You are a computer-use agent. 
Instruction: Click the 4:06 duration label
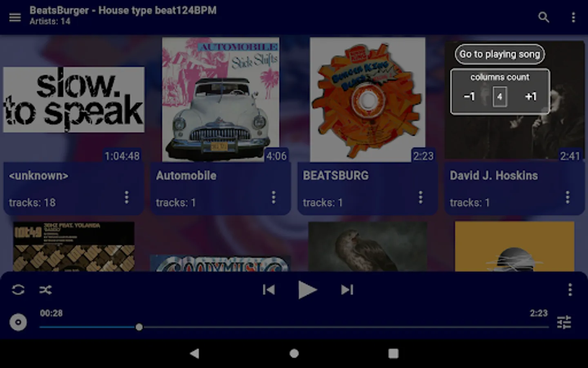pos(276,156)
